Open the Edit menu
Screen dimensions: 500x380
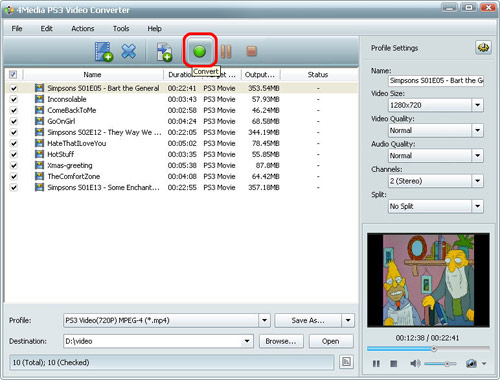47,29
